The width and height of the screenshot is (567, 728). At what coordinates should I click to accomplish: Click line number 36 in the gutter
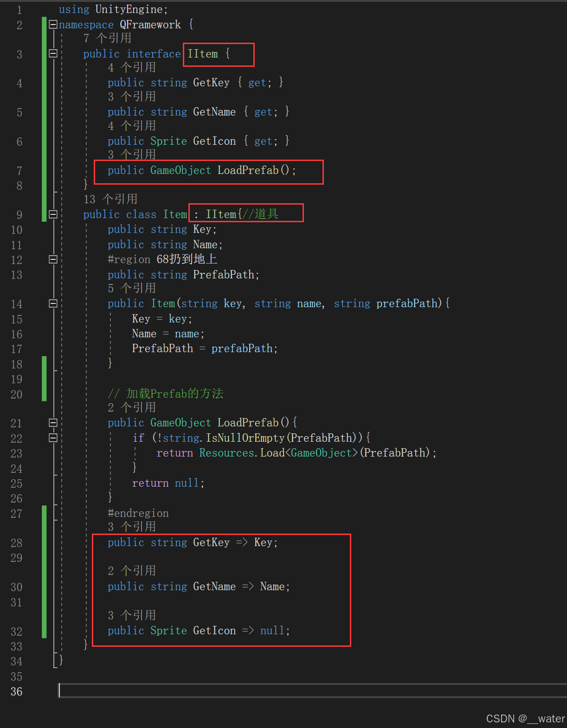click(x=16, y=691)
